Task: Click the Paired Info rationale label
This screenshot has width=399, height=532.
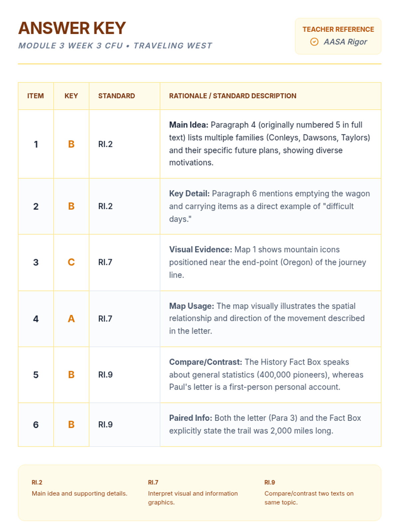Action: [191, 418]
